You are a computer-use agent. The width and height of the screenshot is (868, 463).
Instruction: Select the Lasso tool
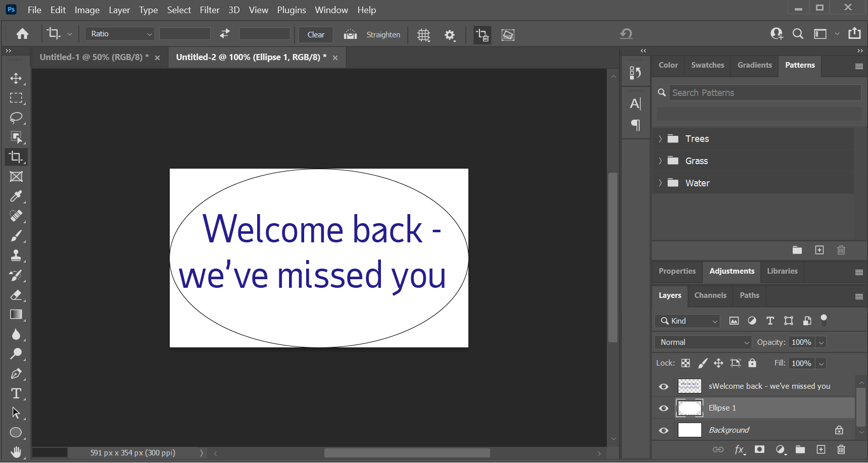click(17, 118)
